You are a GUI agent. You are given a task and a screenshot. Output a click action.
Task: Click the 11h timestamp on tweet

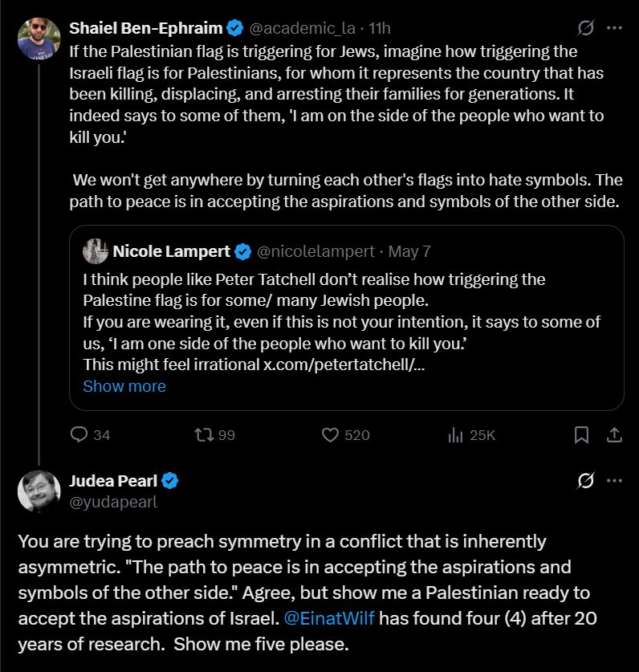(378, 28)
